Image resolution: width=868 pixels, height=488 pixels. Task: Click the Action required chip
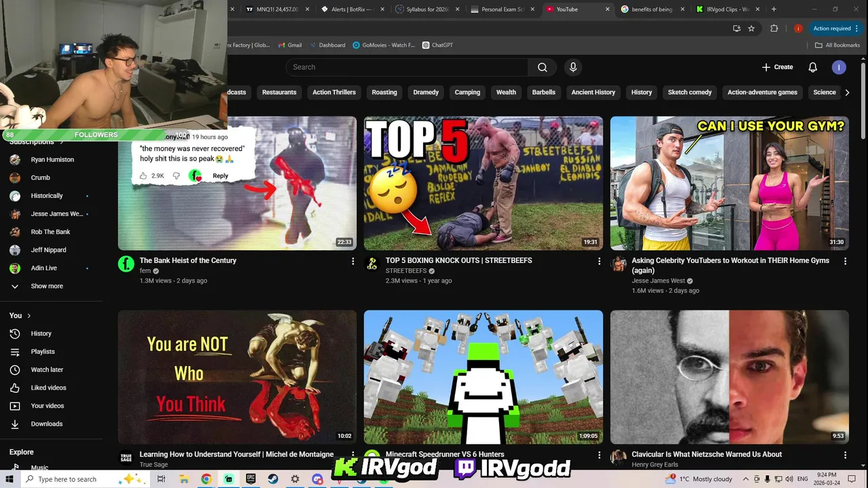[x=836, y=28]
